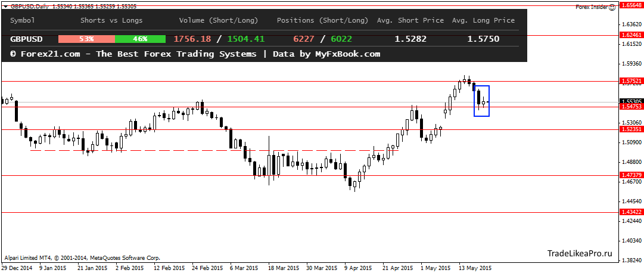Click the 'Avg. Short Price' column header
The height and width of the screenshot is (273, 644).
point(410,20)
